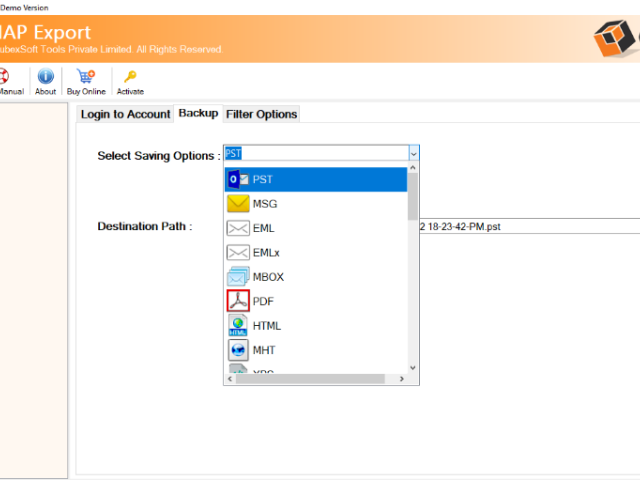Click the MBOX stacked mail icon
Screen dimensions: 640x480
pos(238,276)
